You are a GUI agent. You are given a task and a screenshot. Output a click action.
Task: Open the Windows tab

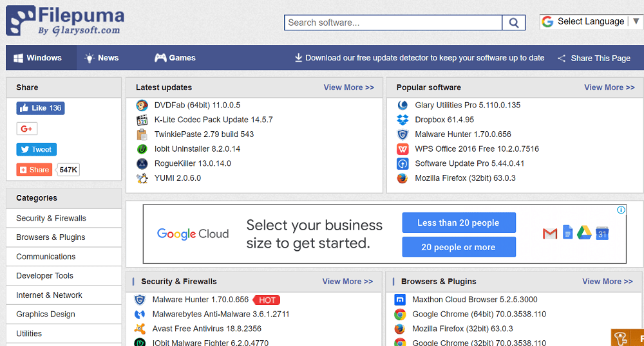pyautogui.click(x=41, y=58)
